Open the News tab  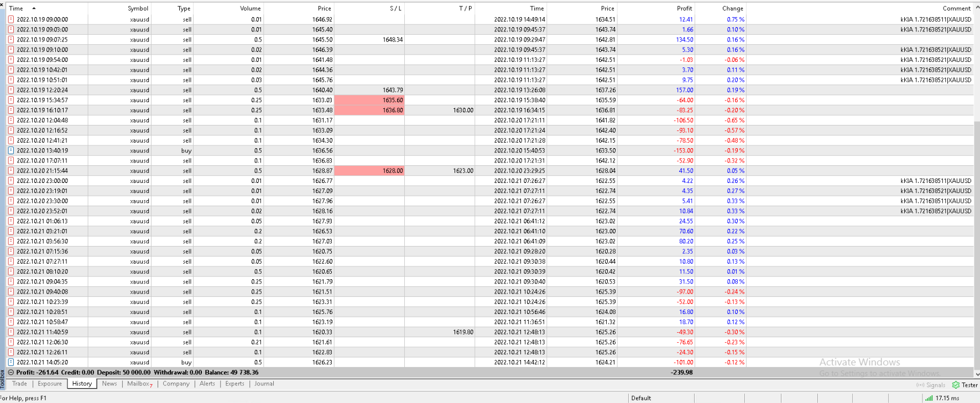(x=110, y=384)
